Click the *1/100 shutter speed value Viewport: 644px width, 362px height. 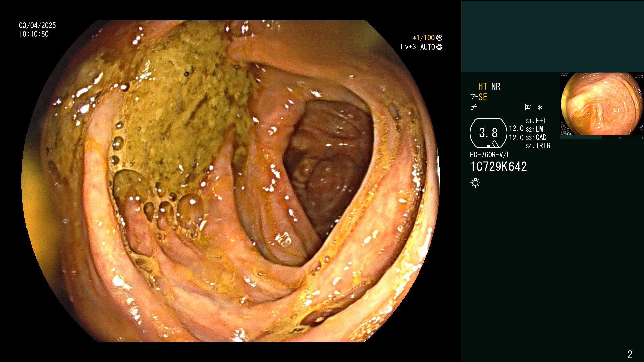(424, 38)
